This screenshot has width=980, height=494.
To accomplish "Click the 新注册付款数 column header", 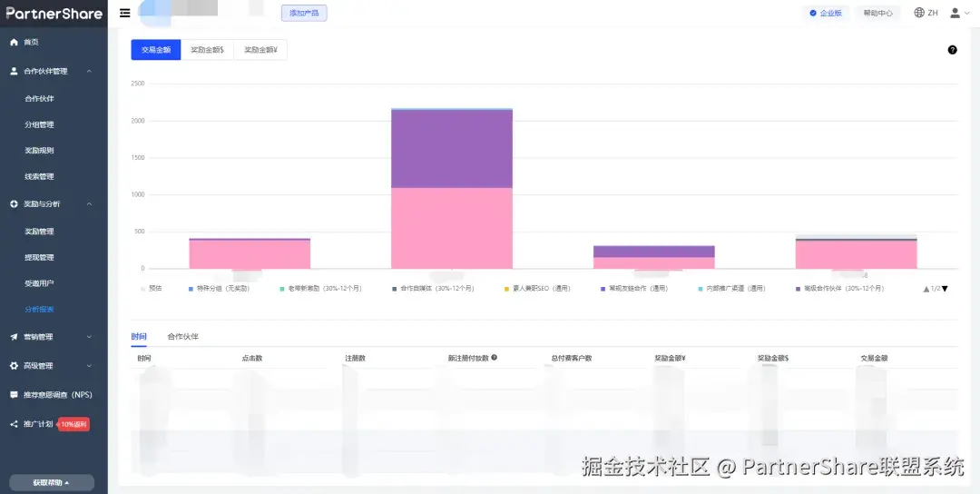I will [468, 359].
